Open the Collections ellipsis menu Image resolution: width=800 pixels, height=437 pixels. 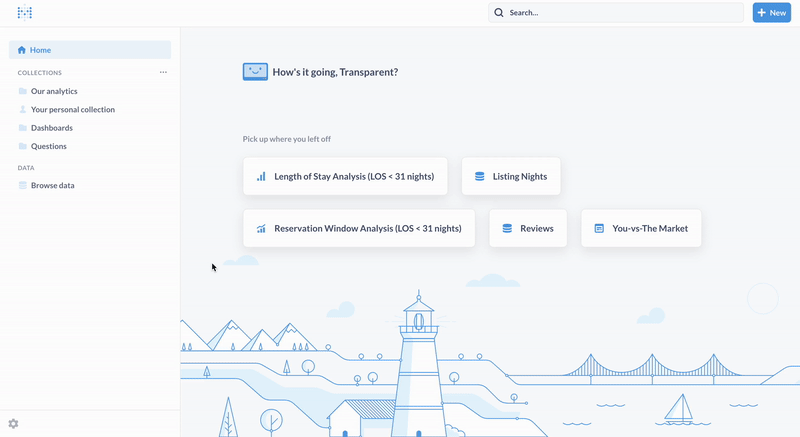point(163,72)
